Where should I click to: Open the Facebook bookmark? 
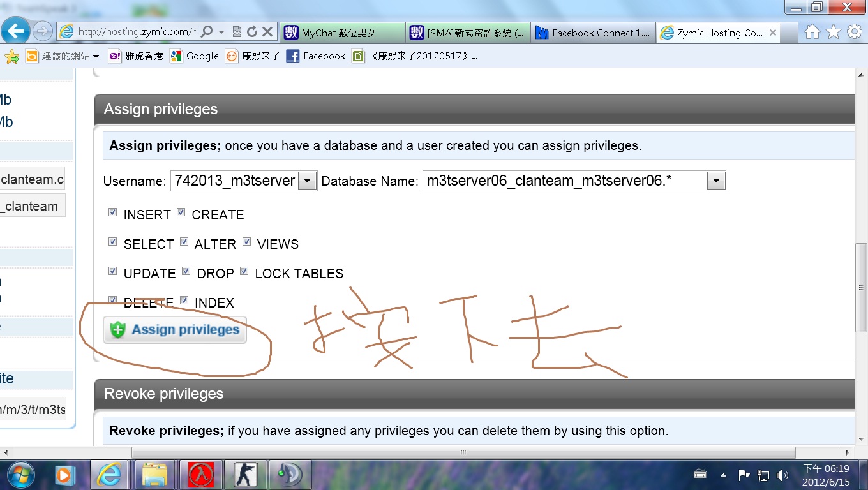[315, 56]
